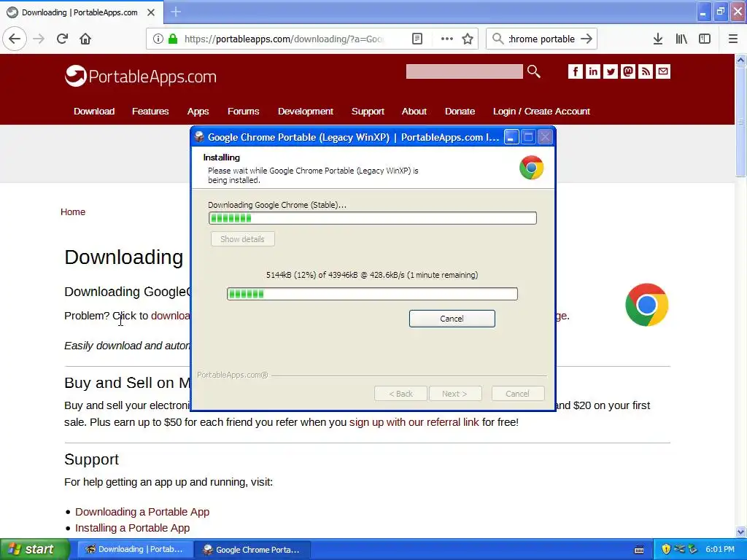Viewport: 747px width, 560px height.
Task: Click the green padlock security icon
Action: (173, 39)
